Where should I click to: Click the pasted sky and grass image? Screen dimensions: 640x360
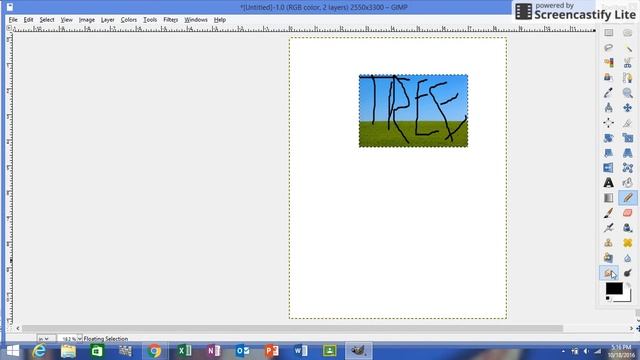[x=413, y=111]
